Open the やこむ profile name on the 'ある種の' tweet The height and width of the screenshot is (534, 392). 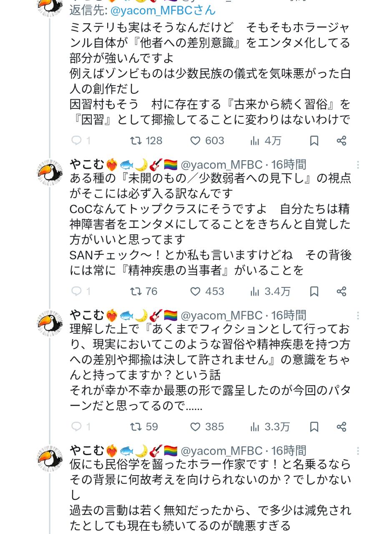point(87,164)
